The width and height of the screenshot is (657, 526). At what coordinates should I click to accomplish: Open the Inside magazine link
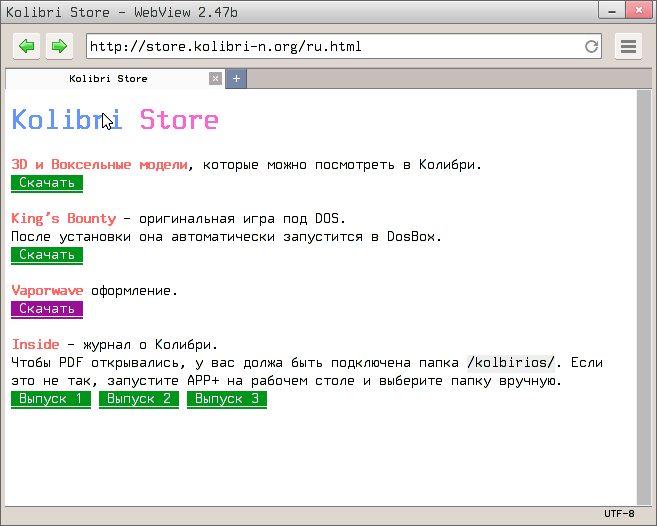click(35, 344)
